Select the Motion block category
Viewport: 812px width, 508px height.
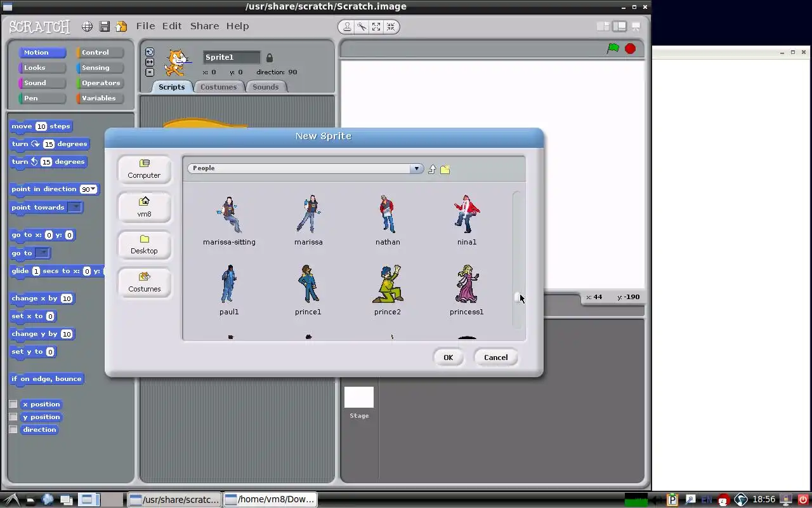coord(42,53)
